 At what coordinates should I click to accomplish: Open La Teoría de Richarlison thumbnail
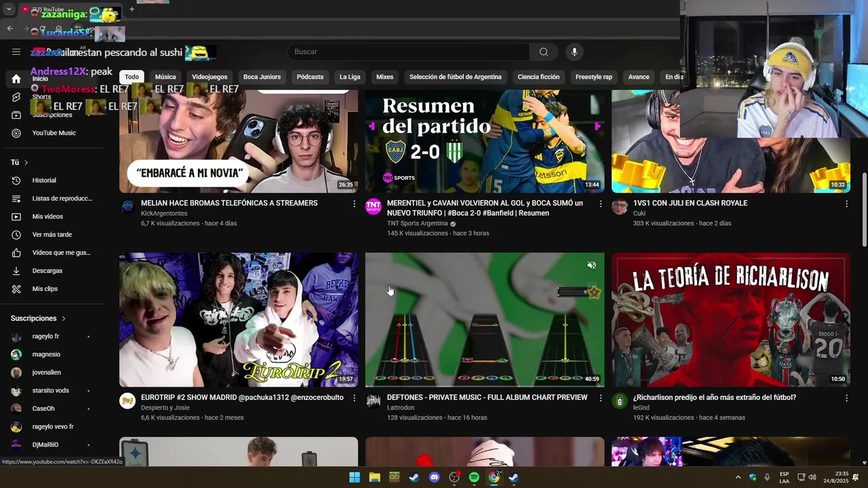pos(731,320)
